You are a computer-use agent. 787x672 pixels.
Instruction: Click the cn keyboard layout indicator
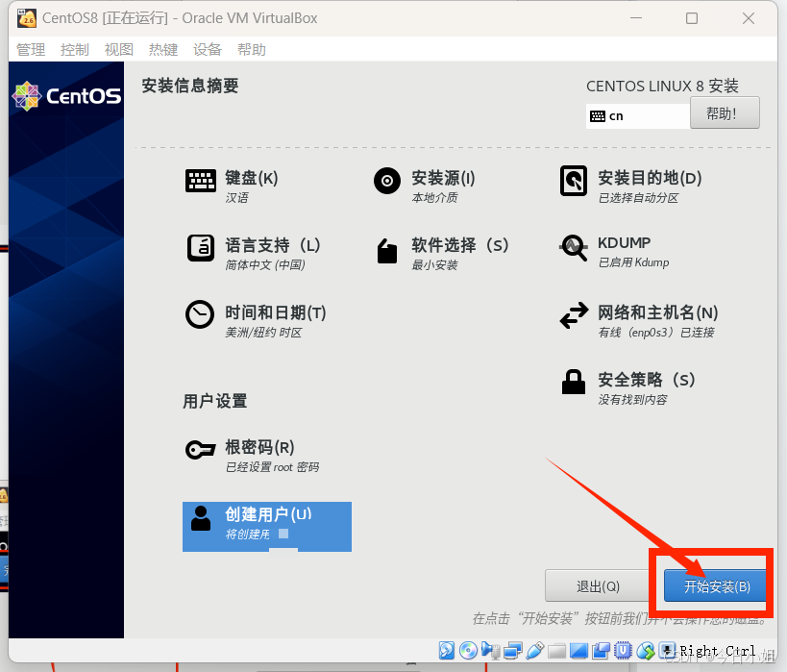pos(637,116)
